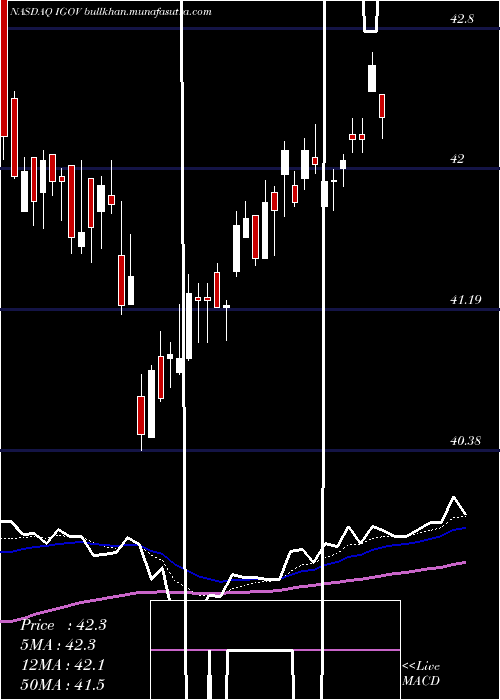Click the 41.19 price level label
Viewport: 500px width, 700px height.
pos(466,300)
